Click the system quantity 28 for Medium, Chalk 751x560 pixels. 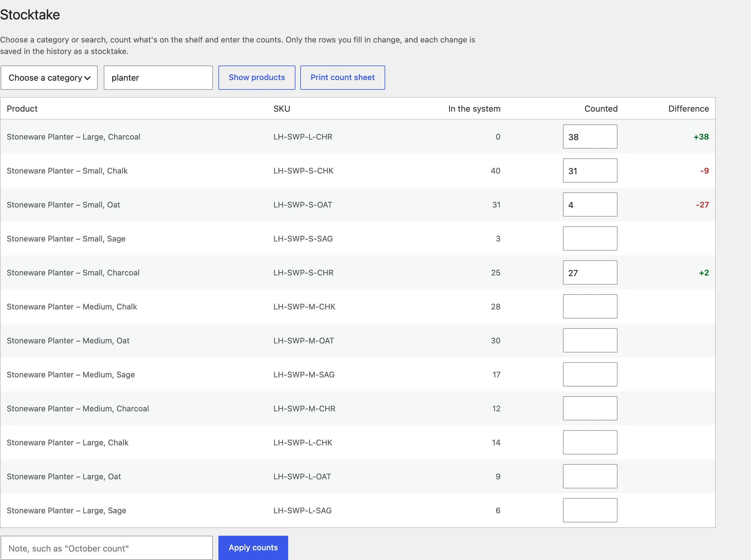496,307
